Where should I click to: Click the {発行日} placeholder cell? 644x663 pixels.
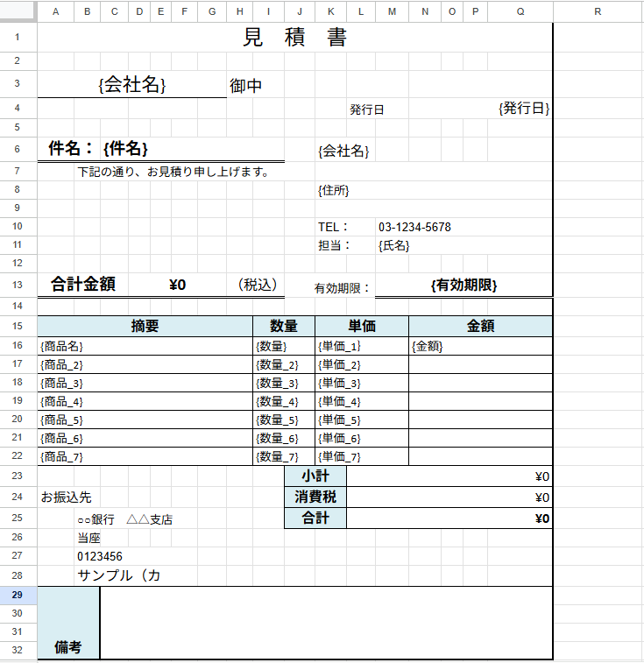coord(481,109)
